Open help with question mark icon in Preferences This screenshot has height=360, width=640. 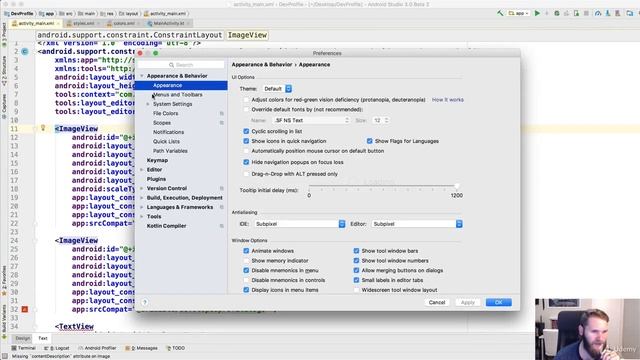(x=145, y=302)
